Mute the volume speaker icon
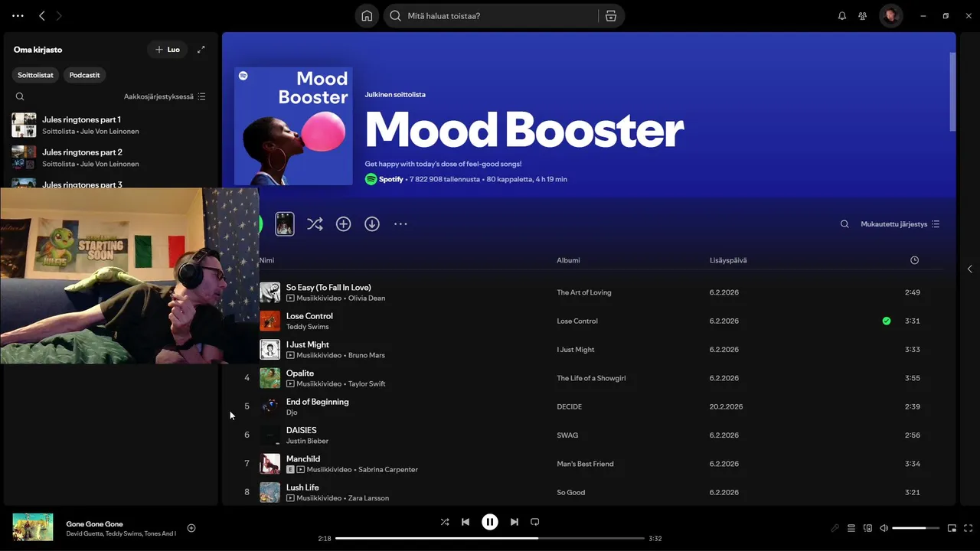 tap(884, 528)
